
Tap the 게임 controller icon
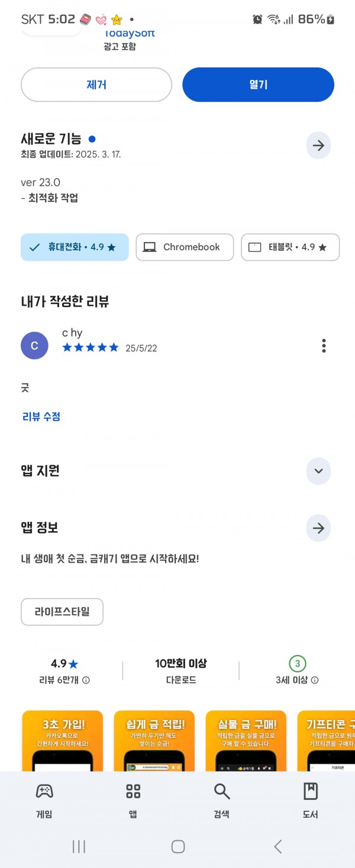tap(44, 791)
